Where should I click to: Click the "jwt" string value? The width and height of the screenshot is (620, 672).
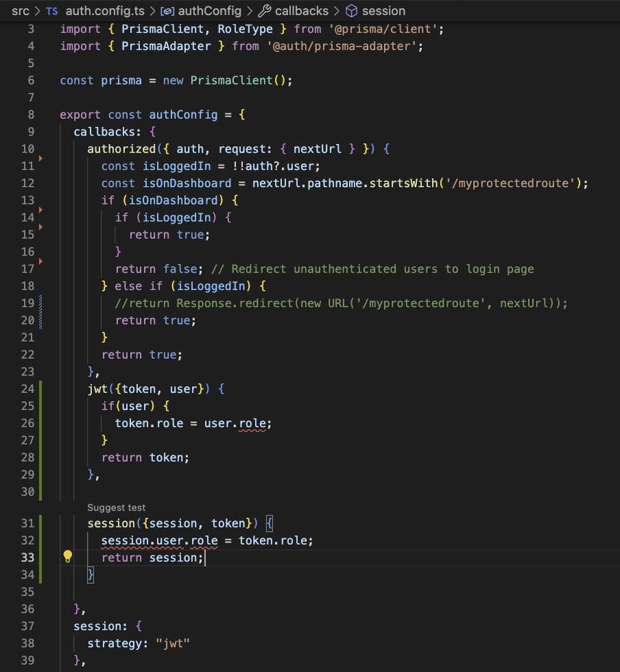(x=173, y=644)
